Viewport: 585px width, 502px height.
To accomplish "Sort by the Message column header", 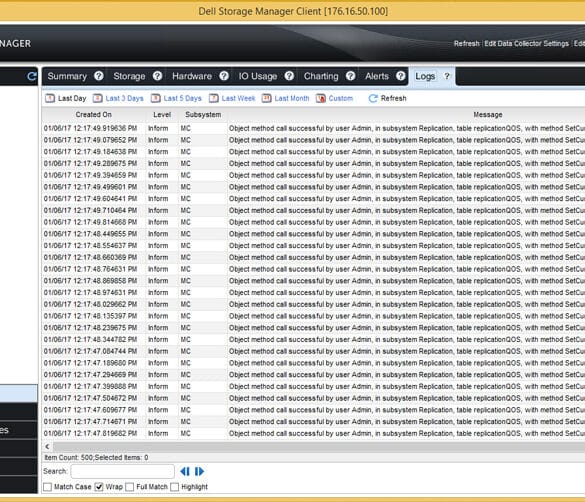I will point(488,114).
